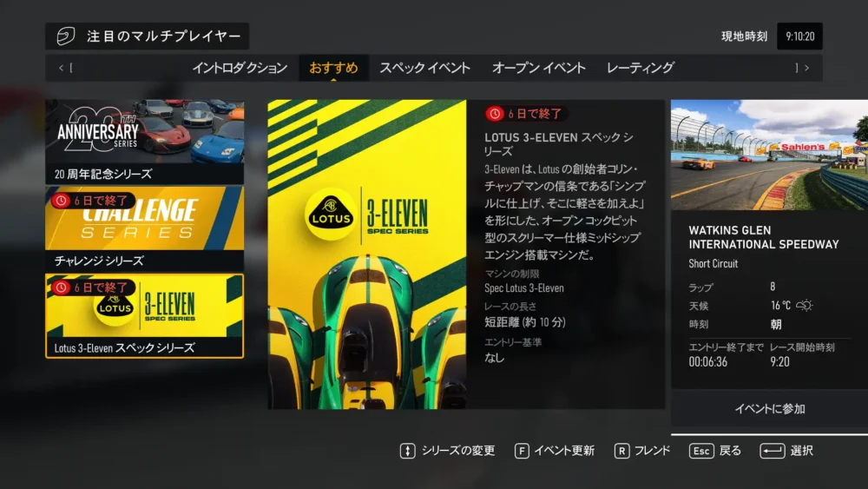The width and height of the screenshot is (868, 489).
Task: Click the partly cloudy weather icon
Action: coord(805,305)
